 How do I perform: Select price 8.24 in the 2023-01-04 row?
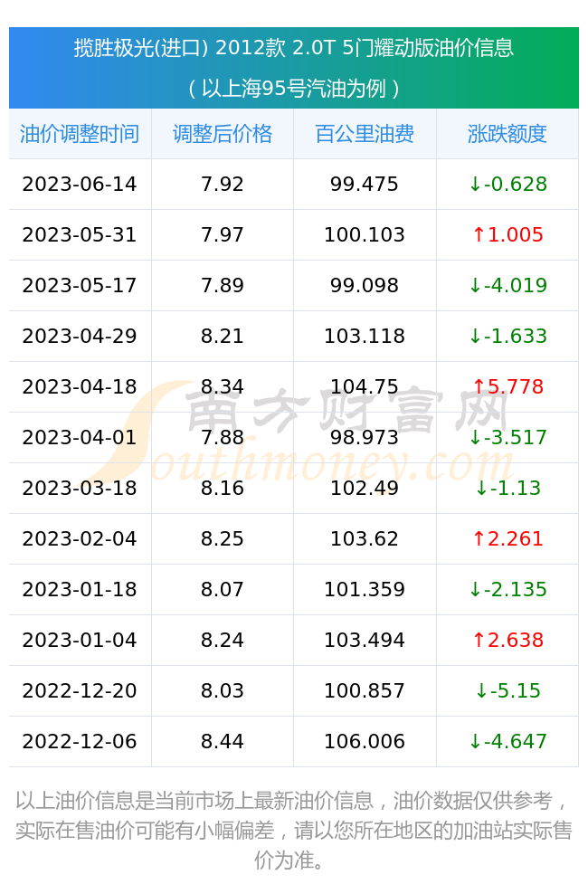point(223,641)
